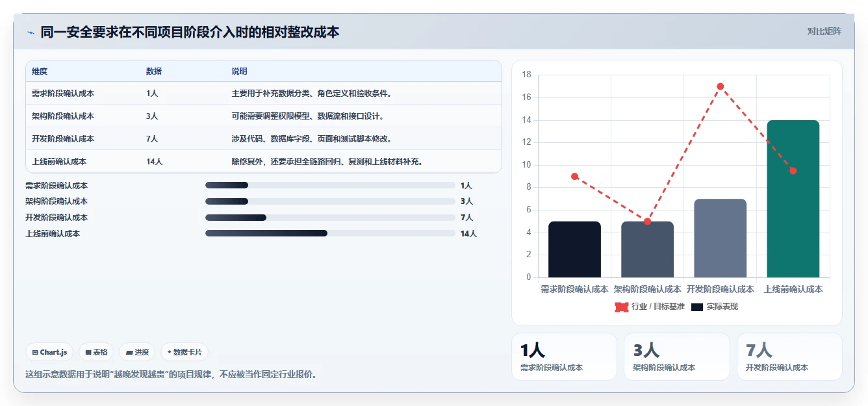Click the dark navy 需求阶段 chart bar
868x406 pixels.
[574, 249]
